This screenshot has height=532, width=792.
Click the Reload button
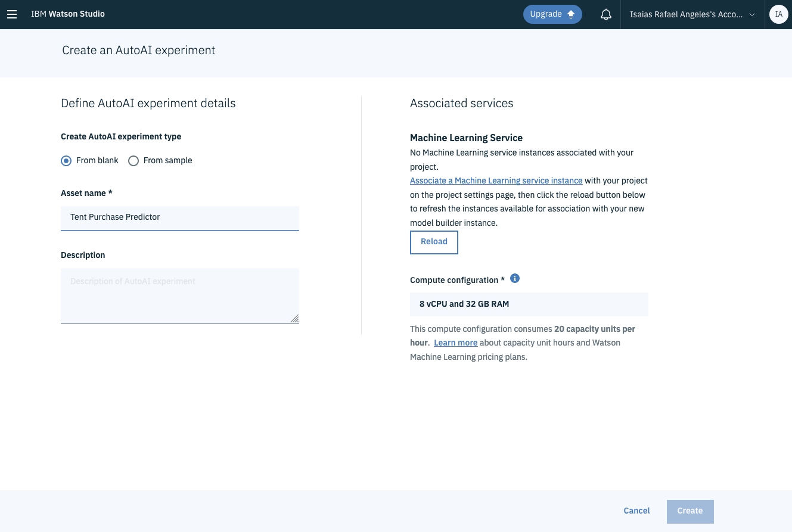pyautogui.click(x=434, y=242)
